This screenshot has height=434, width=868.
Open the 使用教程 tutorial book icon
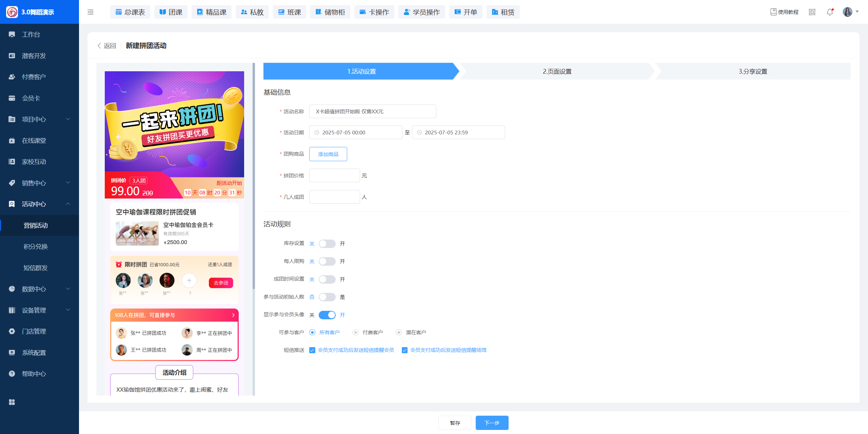click(x=773, y=12)
